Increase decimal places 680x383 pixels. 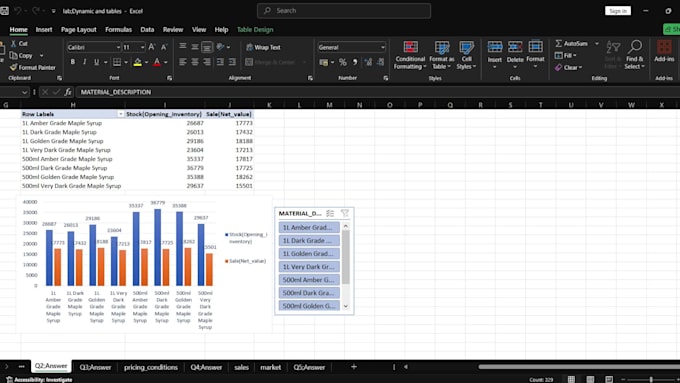coord(368,62)
